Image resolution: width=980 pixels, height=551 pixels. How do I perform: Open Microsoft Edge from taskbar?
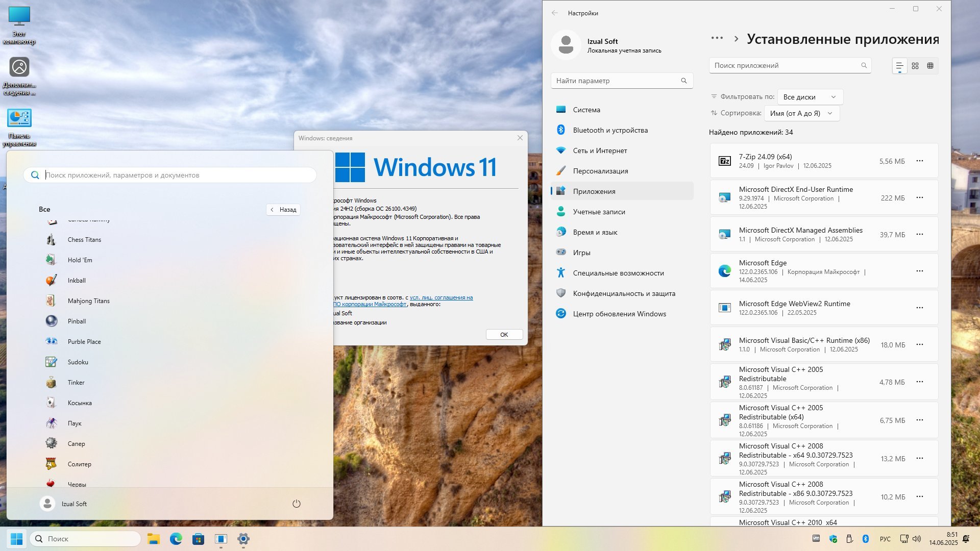tap(176, 539)
